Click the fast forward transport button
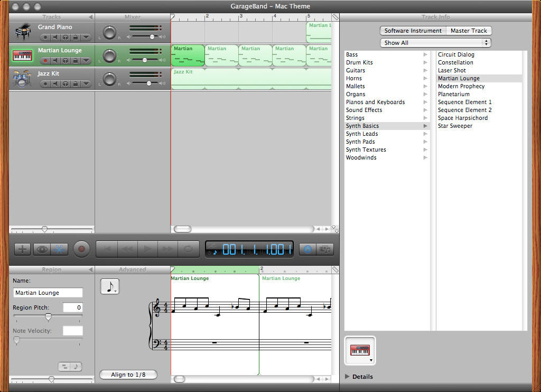This screenshot has height=392, width=541. coord(167,249)
